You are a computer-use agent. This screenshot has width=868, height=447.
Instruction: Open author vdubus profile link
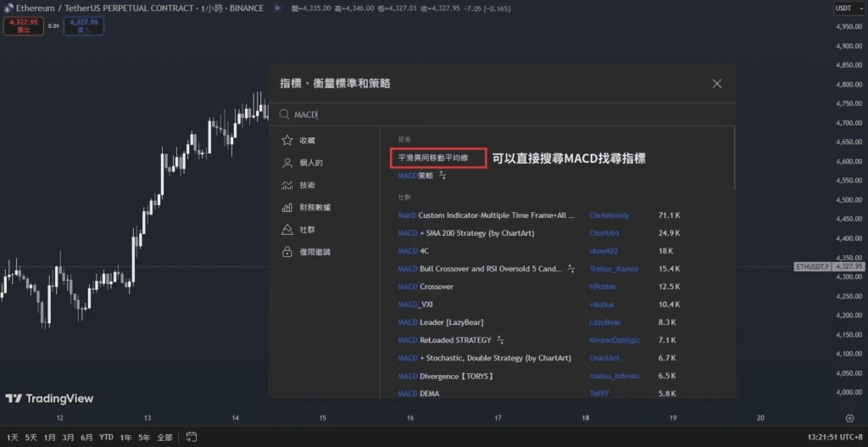point(601,305)
